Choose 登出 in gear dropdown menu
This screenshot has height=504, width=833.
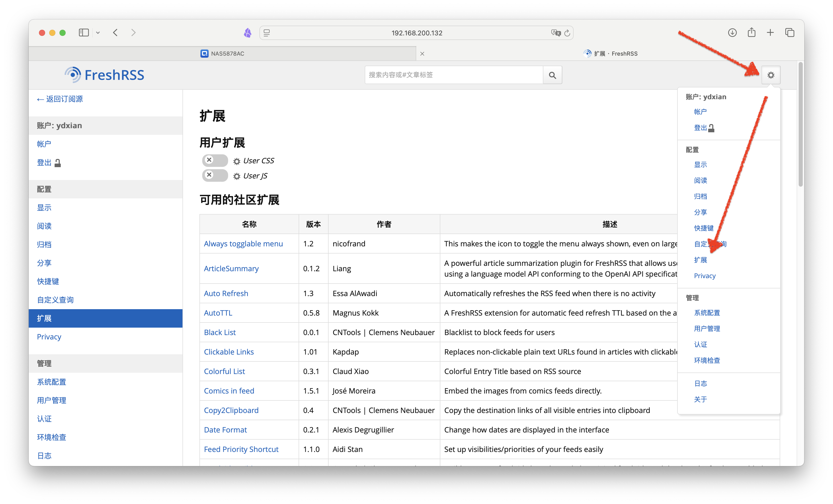(x=704, y=128)
